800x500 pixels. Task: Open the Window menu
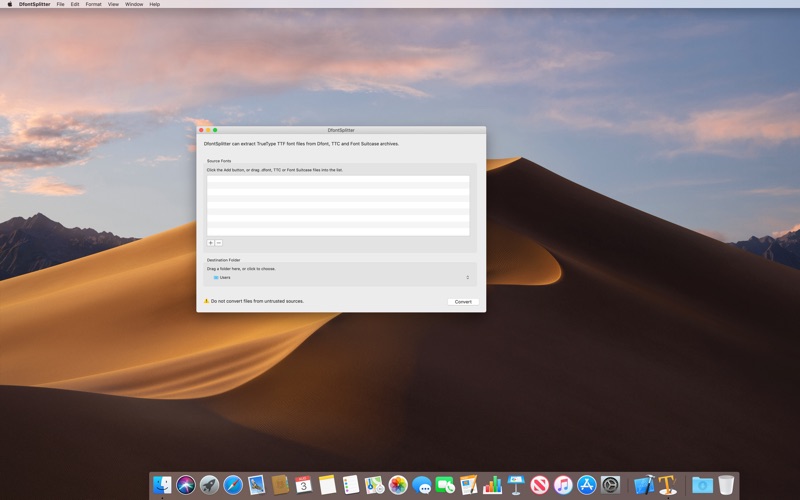(x=134, y=4)
